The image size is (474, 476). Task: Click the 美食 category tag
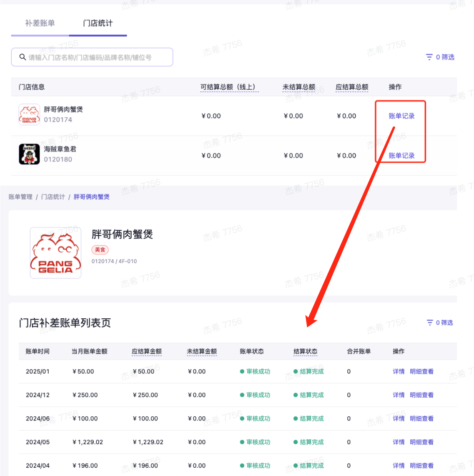point(100,250)
